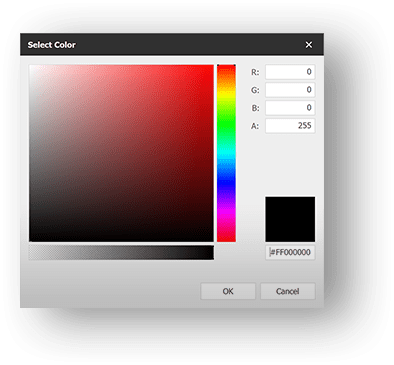This screenshot has height=365, width=394.
Task: Pick pure red in saturation square corner
Action: coord(212,67)
